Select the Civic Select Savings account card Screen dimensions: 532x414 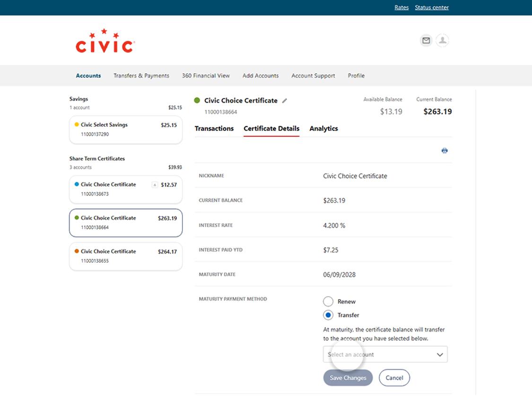(x=125, y=128)
